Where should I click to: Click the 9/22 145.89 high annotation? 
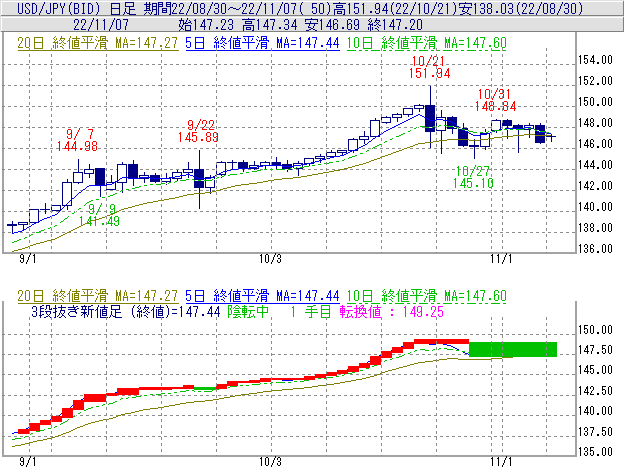198,131
